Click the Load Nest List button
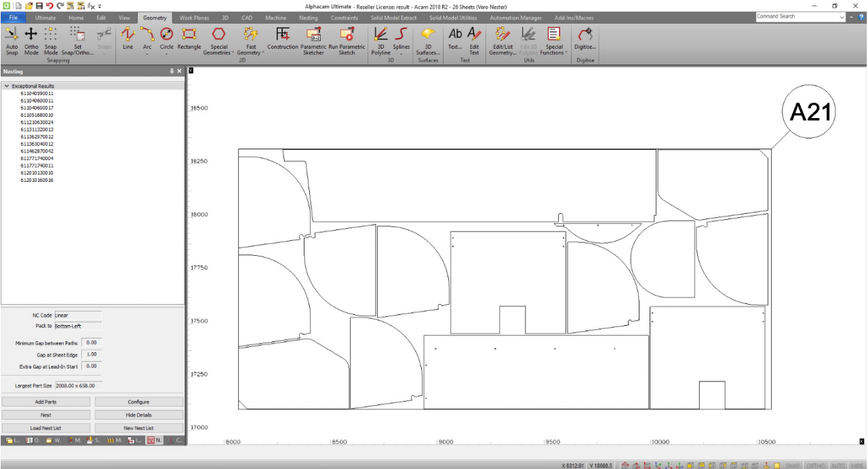The width and height of the screenshot is (868, 469). tap(46, 428)
